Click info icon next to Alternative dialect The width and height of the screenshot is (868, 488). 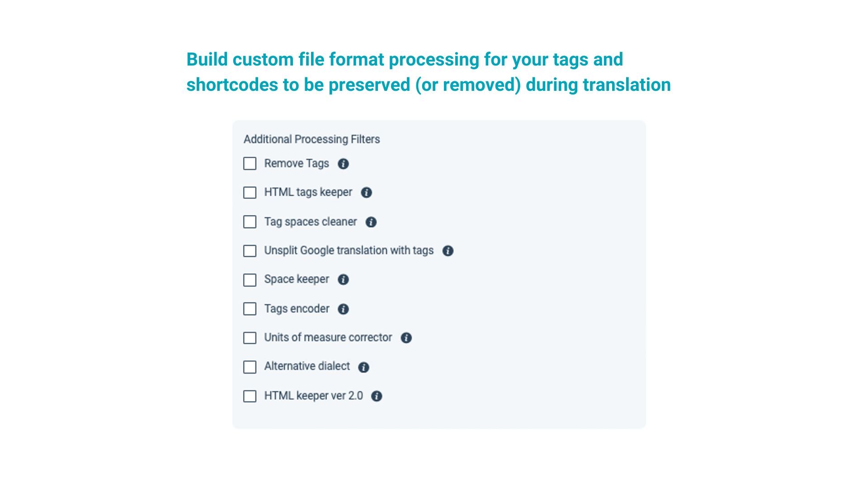(x=363, y=367)
